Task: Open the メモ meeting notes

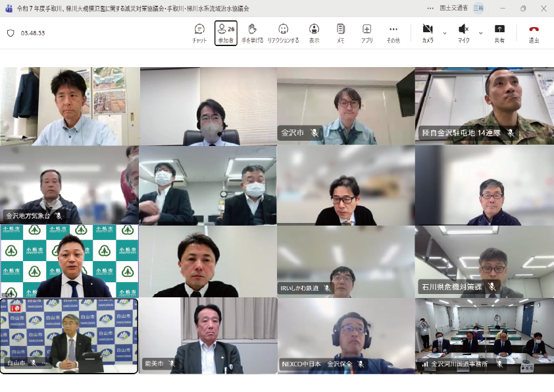Action: coord(340,33)
